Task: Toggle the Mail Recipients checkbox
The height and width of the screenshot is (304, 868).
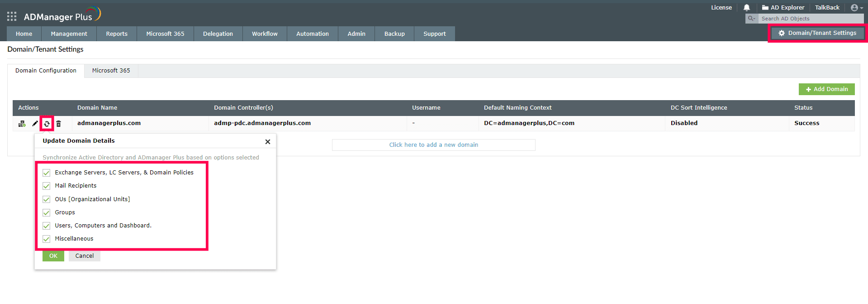Action: (x=46, y=186)
